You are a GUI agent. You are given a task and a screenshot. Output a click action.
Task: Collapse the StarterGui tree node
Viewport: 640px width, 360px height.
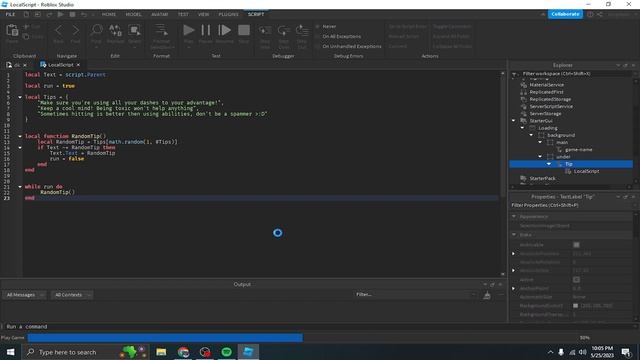point(514,121)
